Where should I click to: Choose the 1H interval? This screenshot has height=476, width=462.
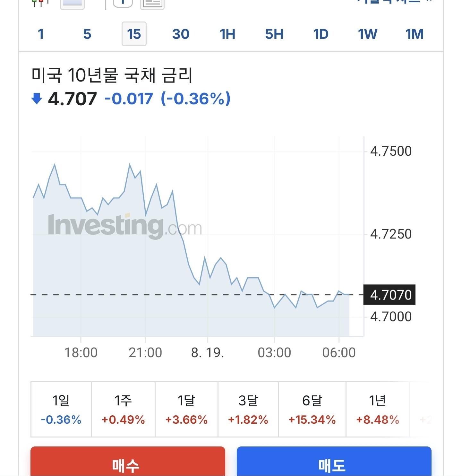coord(227,34)
